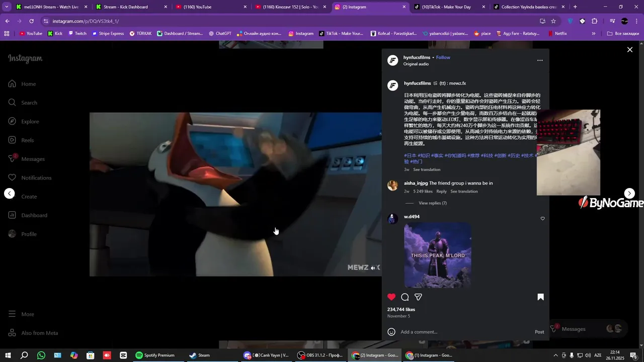644x362 pixels.
Task: Click See translation under the caption
Action: point(427,169)
